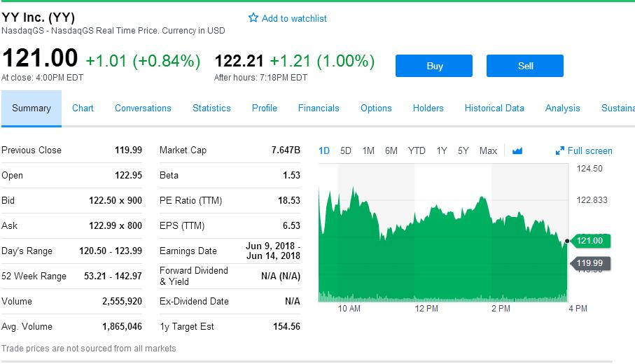Click the gray 119.99 previous close marker
This screenshot has width=635, height=364.
(589, 263)
